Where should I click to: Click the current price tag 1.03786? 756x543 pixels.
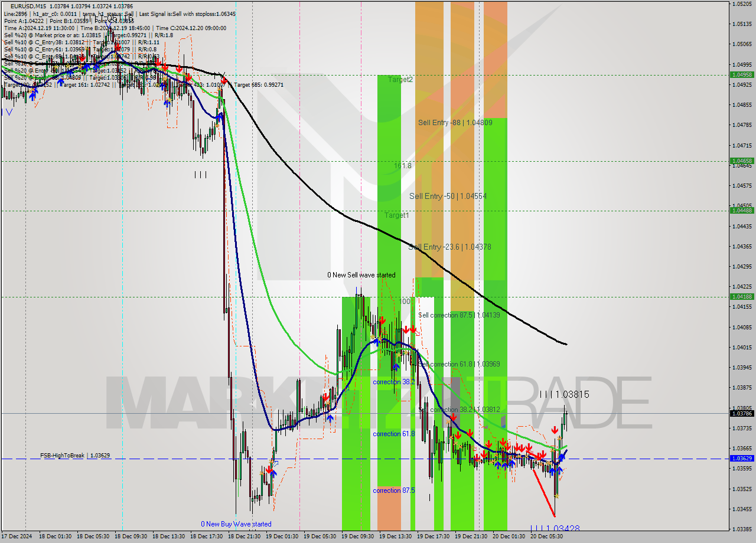(x=742, y=413)
